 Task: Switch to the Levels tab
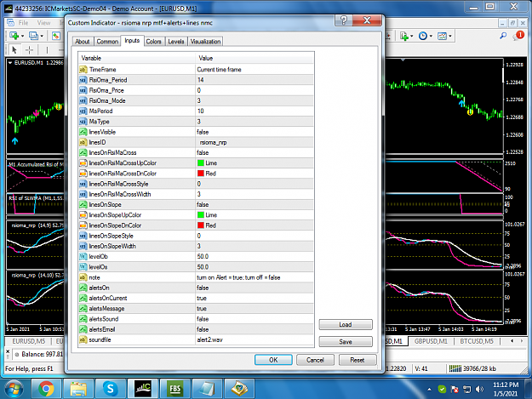tap(175, 42)
